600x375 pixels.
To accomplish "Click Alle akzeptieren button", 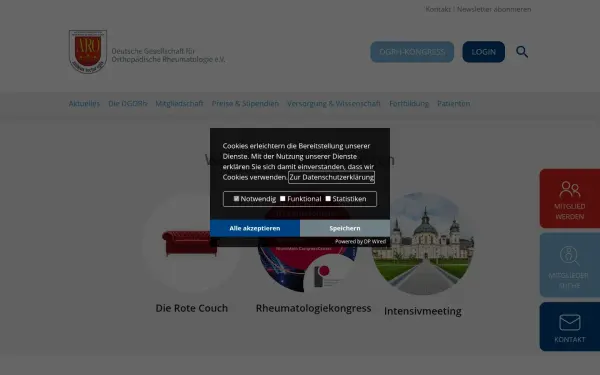I will [255, 228].
